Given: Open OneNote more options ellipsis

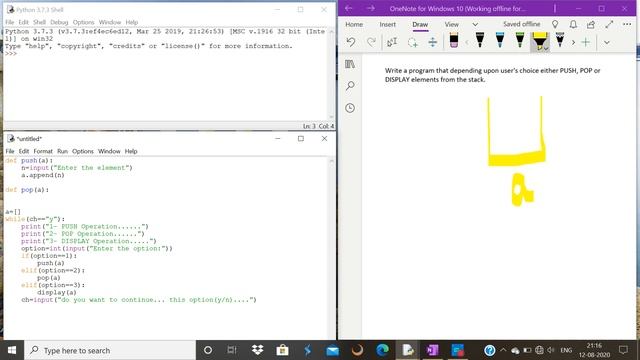Looking at the screenshot, I should [x=627, y=24].
